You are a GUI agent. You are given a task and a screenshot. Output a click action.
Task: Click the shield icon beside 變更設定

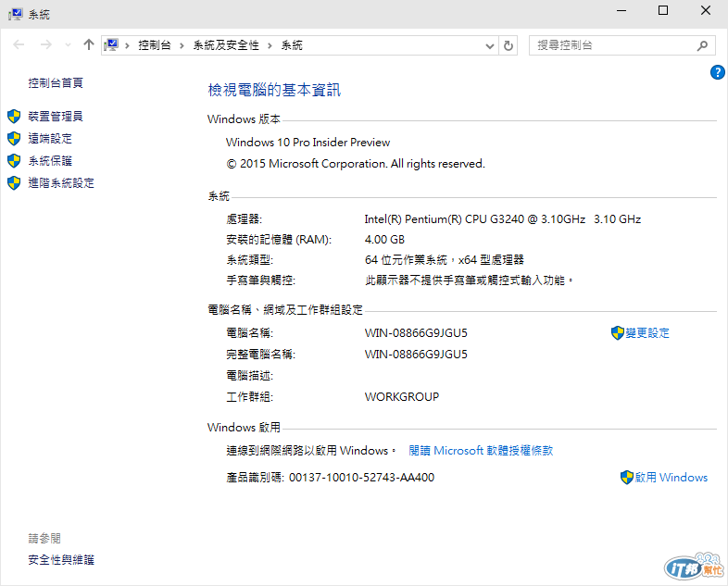(618, 332)
